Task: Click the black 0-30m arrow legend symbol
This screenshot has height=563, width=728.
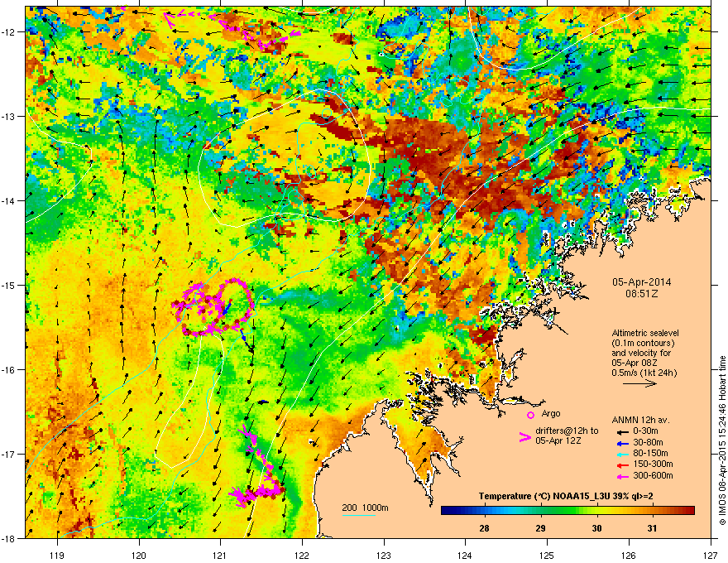Action: (622, 431)
